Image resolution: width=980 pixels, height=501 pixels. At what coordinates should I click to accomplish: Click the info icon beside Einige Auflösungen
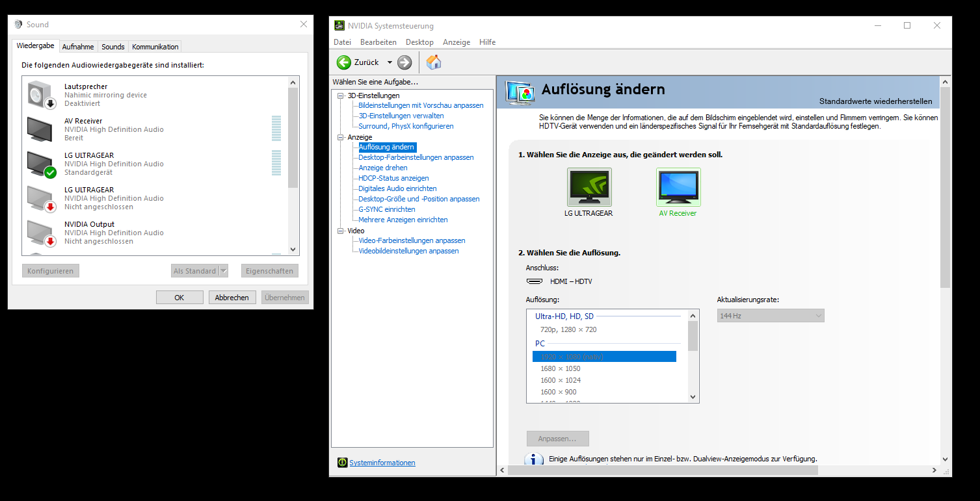point(534,459)
